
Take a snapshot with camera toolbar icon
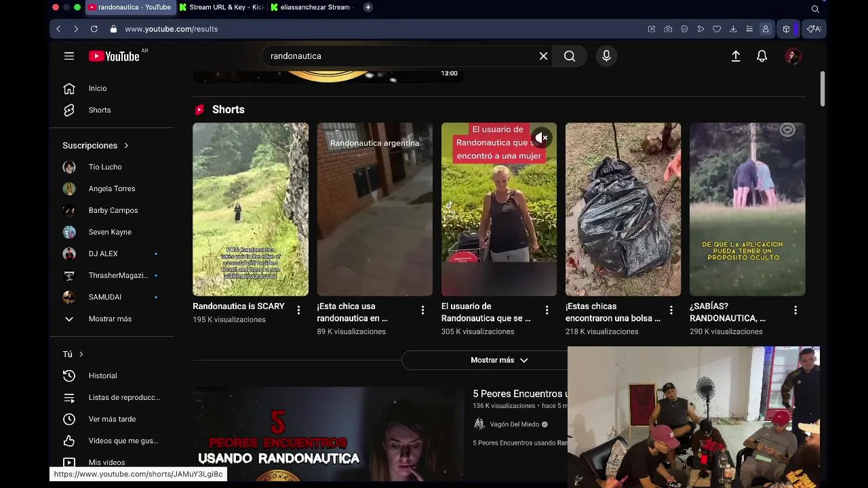[x=668, y=29]
